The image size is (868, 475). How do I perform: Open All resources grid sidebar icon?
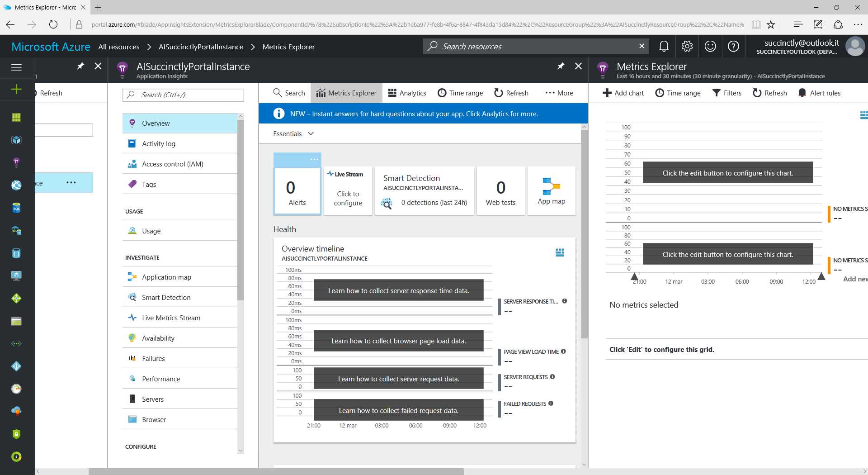pos(16,117)
